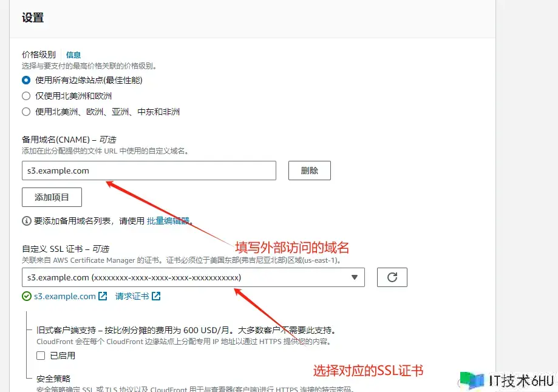
Task: Click external link icon next to 请求证书
Action: point(156,296)
